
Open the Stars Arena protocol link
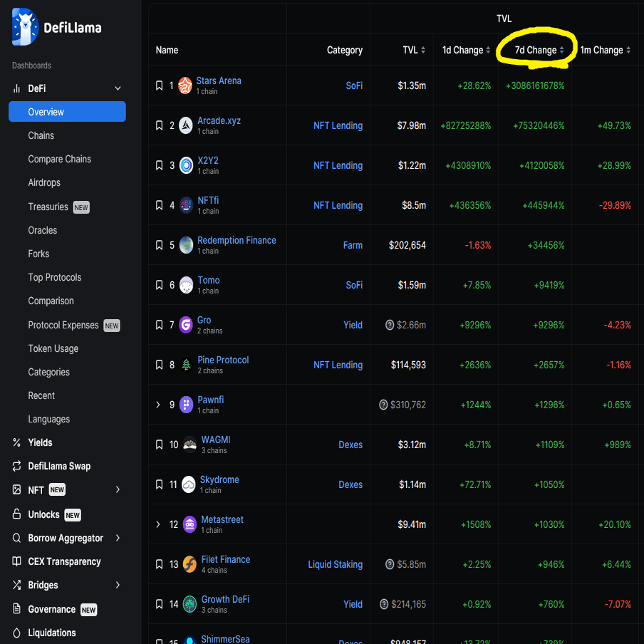coord(219,80)
